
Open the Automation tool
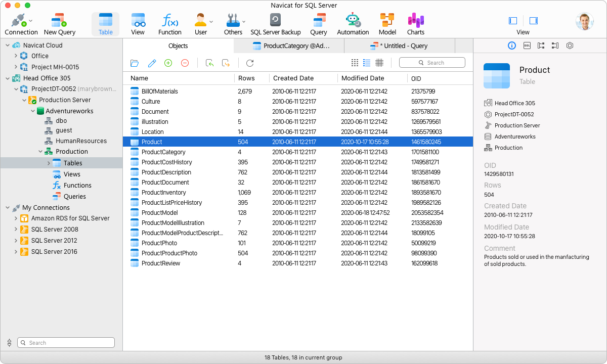[x=353, y=23]
